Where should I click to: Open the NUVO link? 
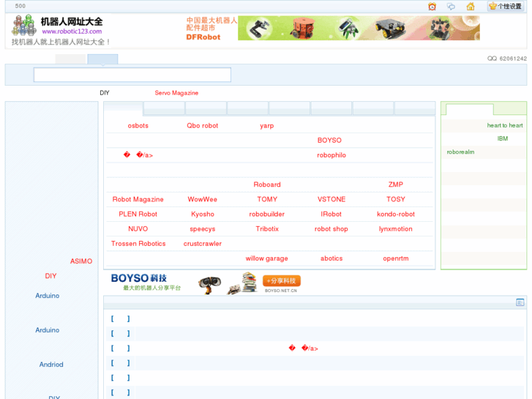(138, 229)
